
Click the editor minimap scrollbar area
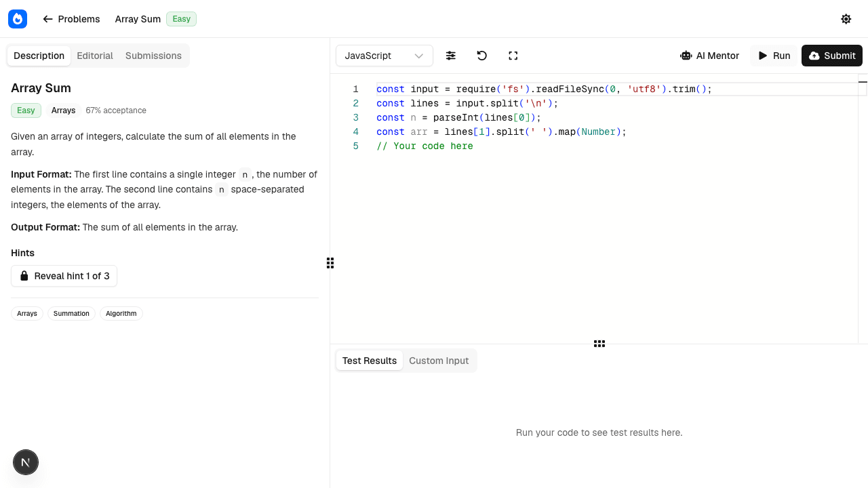coord(863,209)
